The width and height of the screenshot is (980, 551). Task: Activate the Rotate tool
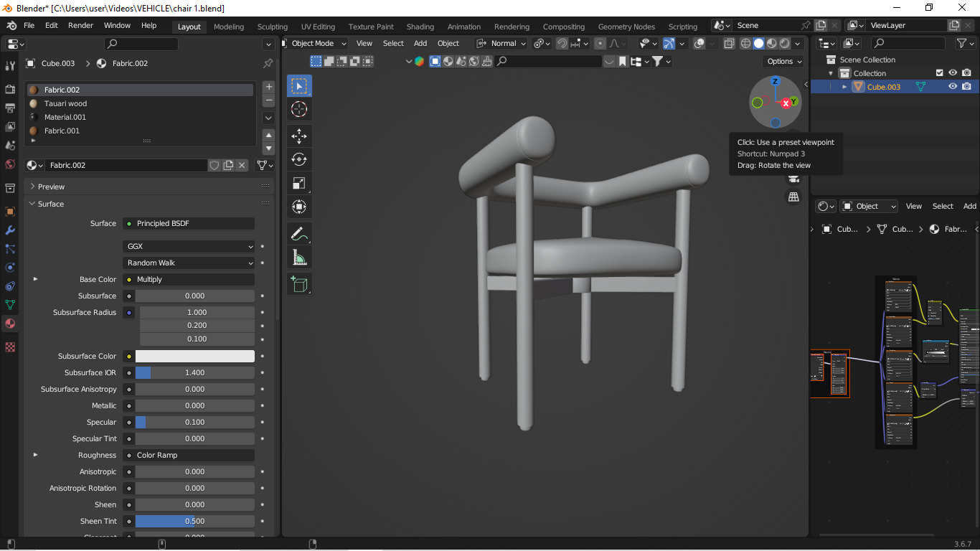point(299,159)
